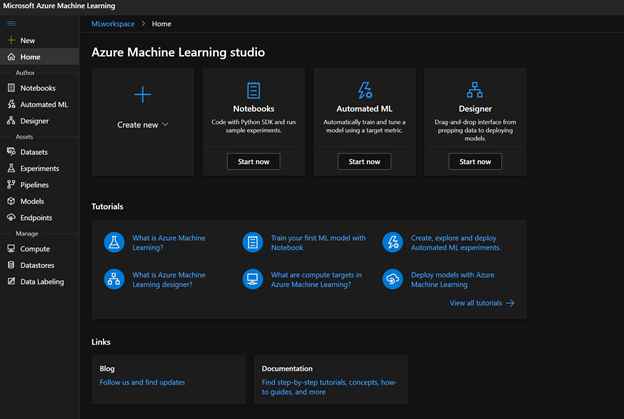Click the Designer card hierarchy icon
This screenshot has width=624, height=419.
pyautogui.click(x=475, y=90)
